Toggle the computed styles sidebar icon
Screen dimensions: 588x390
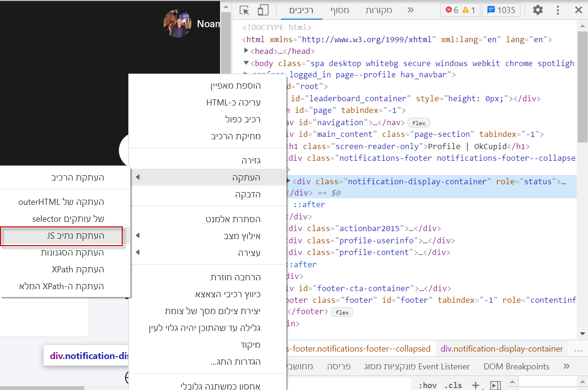495,385
